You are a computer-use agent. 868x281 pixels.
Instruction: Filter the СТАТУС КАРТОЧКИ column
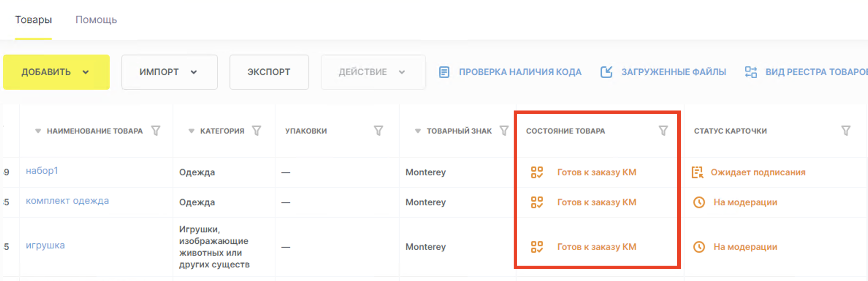[x=846, y=131]
